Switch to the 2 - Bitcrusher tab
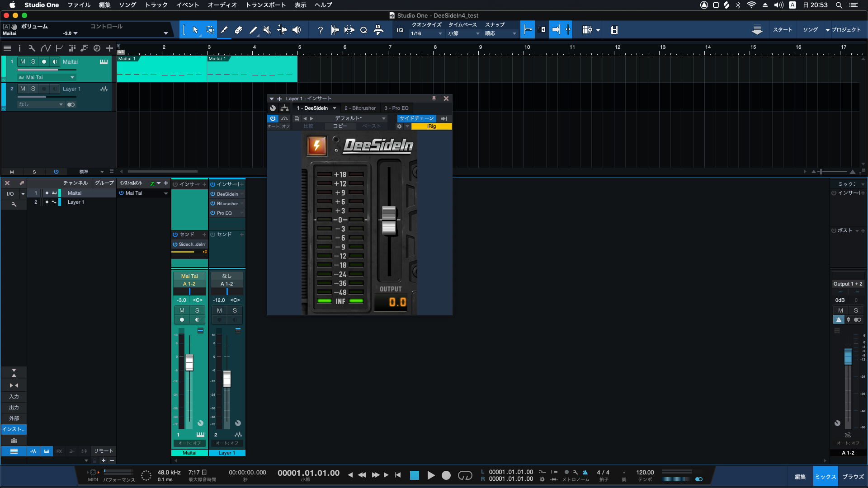 (360, 108)
